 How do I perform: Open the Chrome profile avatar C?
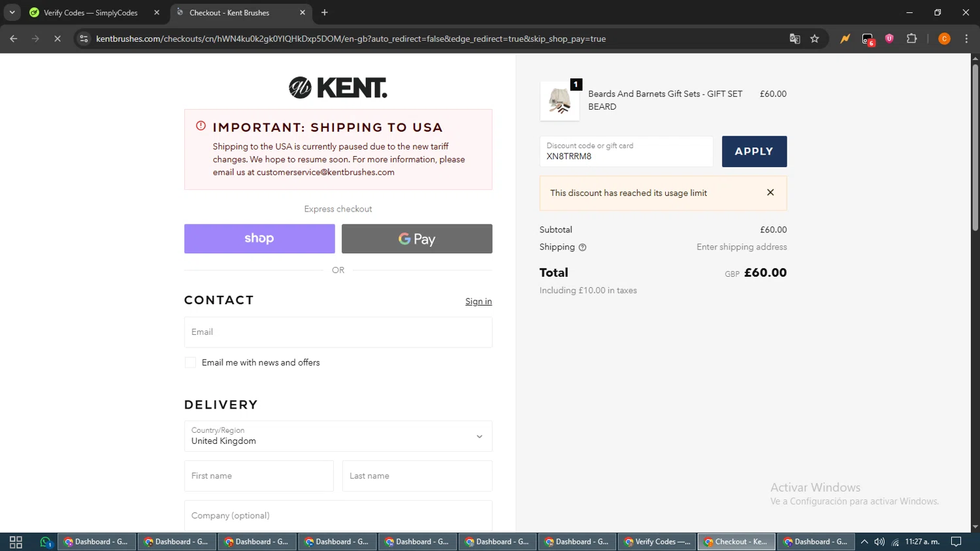click(944, 39)
